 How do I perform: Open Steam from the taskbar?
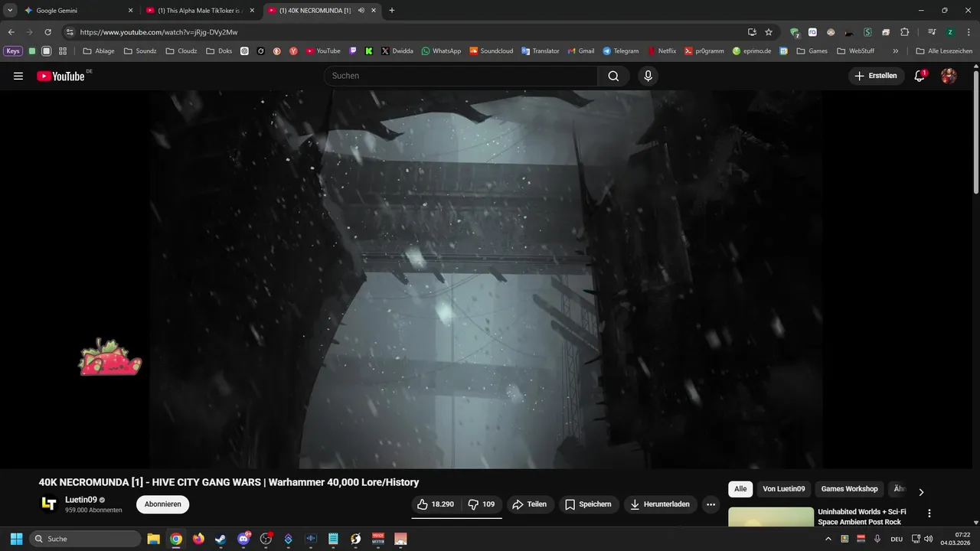(220, 539)
